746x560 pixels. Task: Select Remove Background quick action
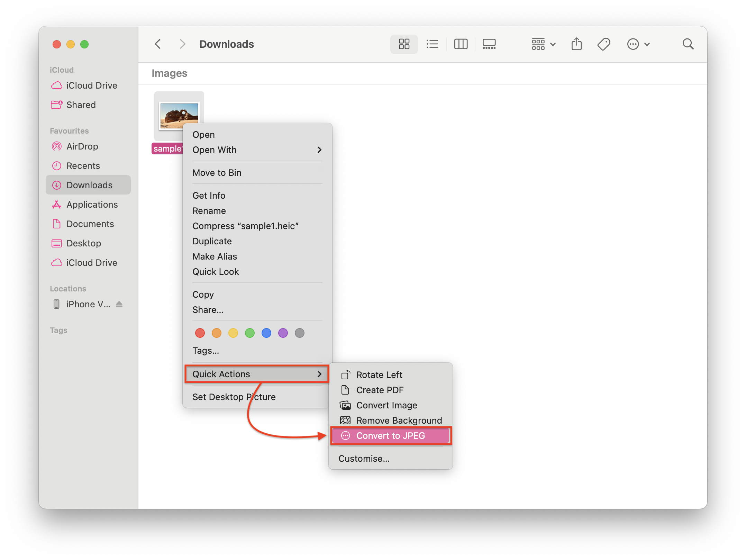coord(391,421)
